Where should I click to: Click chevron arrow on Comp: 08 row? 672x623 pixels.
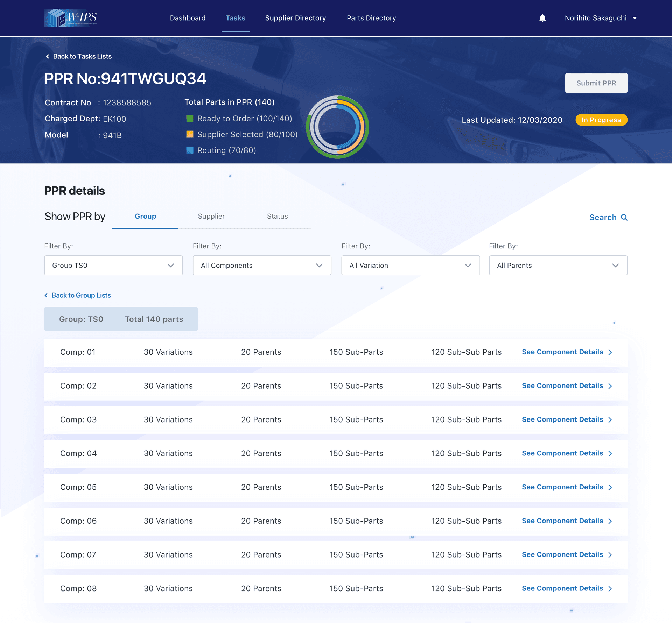coord(610,589)
